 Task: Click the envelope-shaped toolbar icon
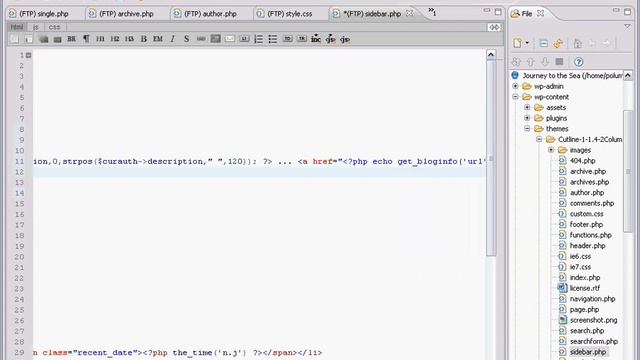230,39
